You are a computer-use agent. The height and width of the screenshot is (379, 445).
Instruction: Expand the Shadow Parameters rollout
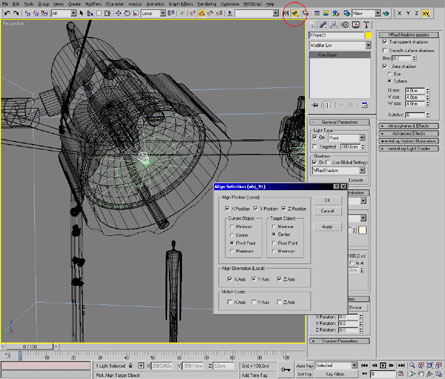point(340,341)
